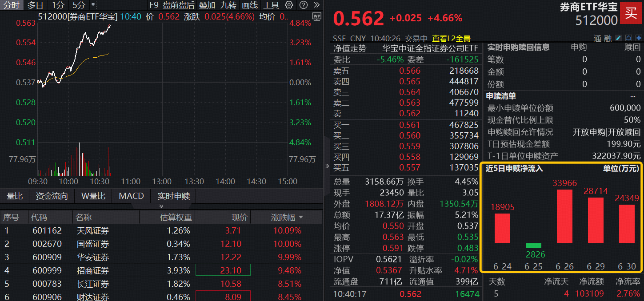Open the 申赎清单 ellipsis more icon

[633, 96]
